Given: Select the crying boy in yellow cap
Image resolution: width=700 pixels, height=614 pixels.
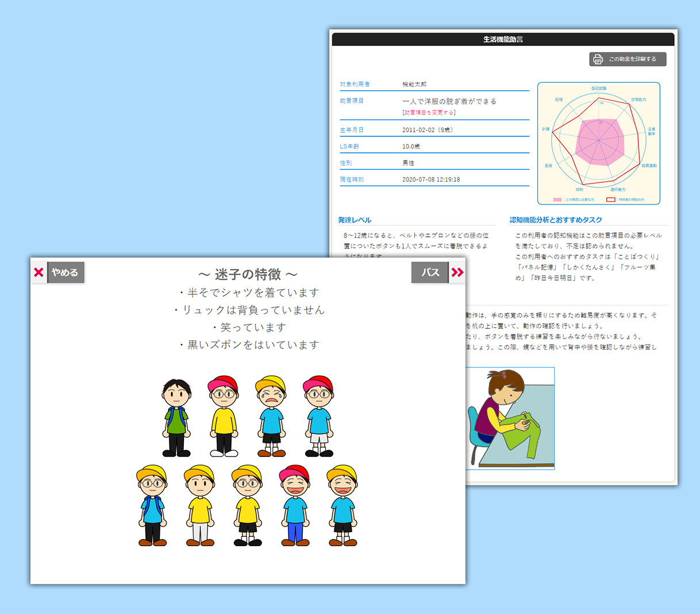Looking at the screenshot, I should (271, 416).
